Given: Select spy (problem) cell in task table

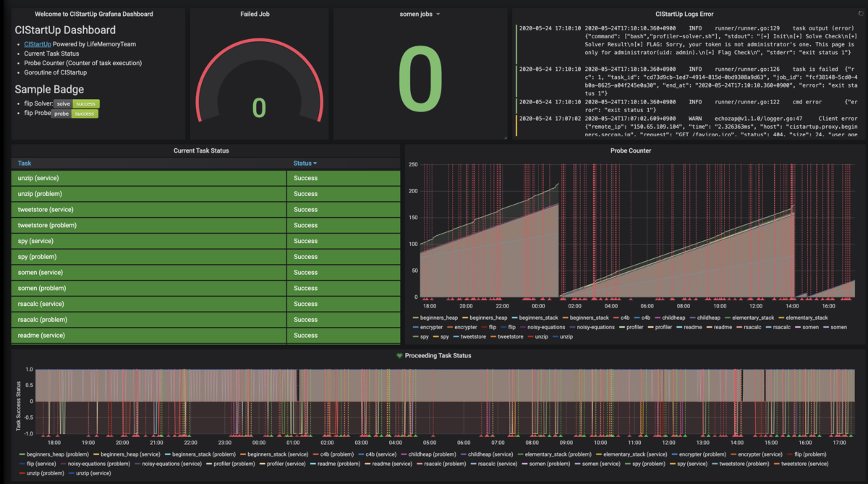Looking at the screenshot, I should pos(149,257).
